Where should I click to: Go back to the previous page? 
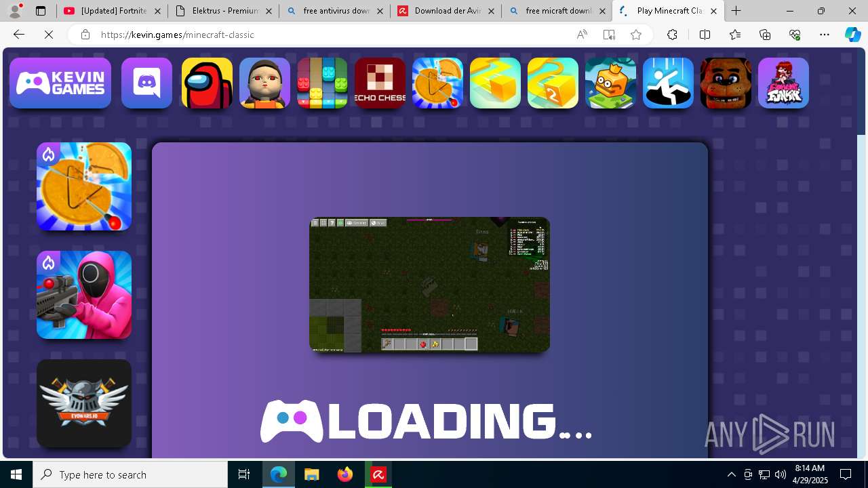(x=19, y=35)
